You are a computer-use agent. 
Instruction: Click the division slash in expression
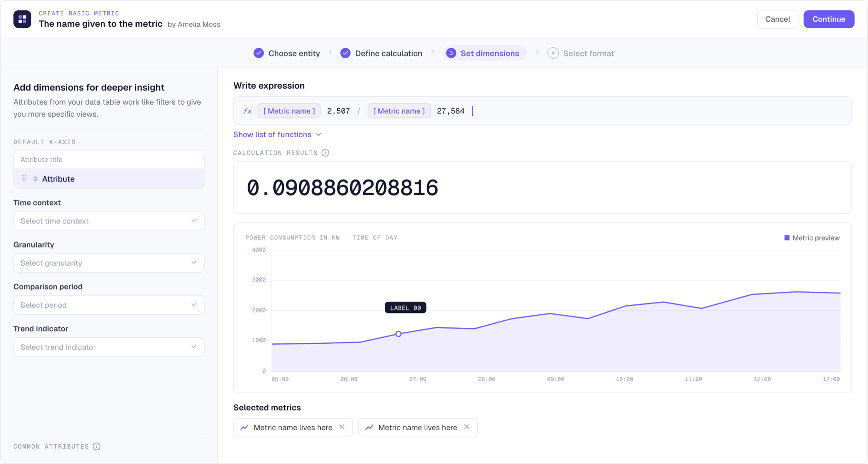pyautogui.click(x=359, y=111)
